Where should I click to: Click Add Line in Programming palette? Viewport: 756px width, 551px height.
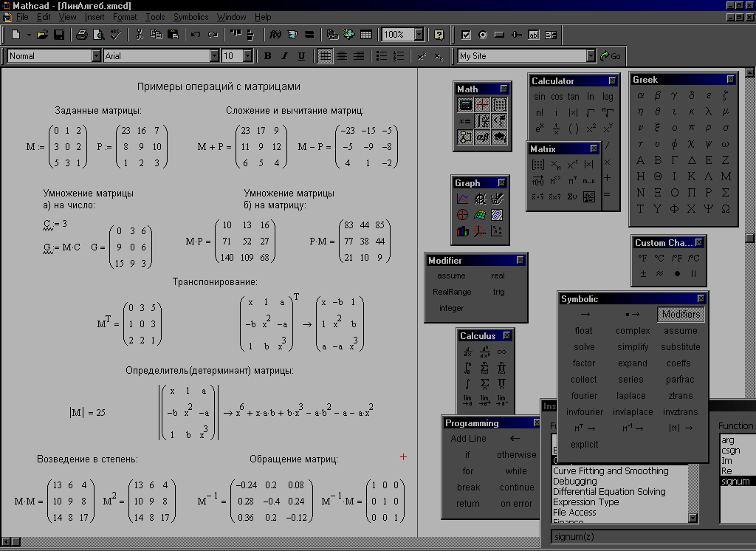pyautogui.click(x=468, y=439)
